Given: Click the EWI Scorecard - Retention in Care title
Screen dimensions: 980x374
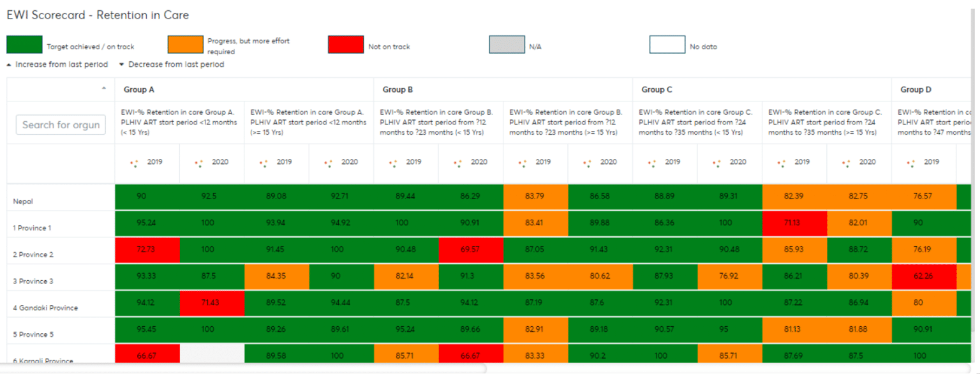Looking at the screenshot, I should pos(97,15).
